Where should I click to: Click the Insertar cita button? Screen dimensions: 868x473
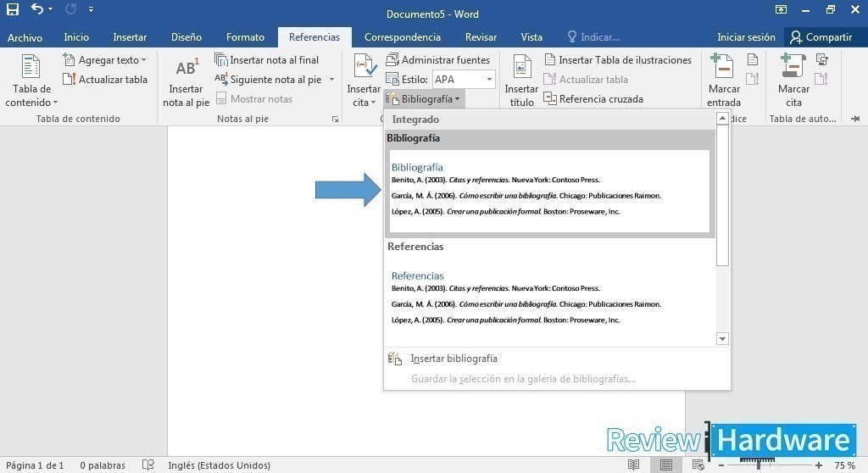coord(364,81)
